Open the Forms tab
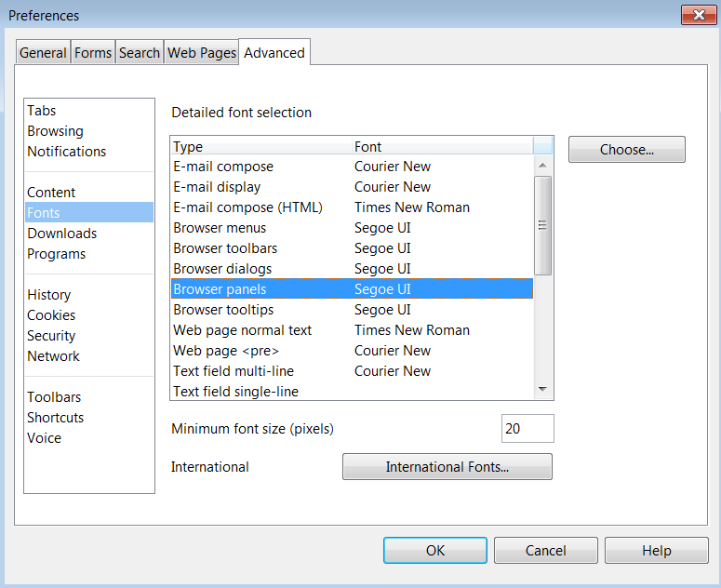The width and height of the screenshot is (721, 588). pos(93,53)
